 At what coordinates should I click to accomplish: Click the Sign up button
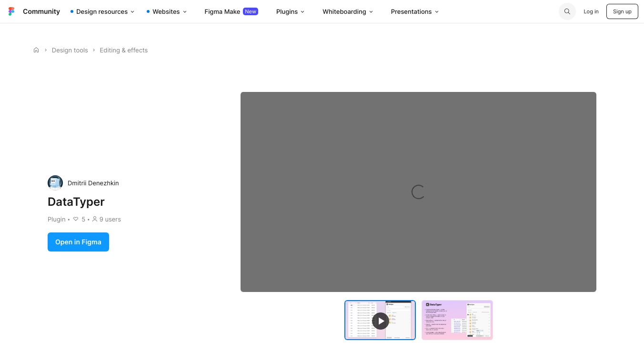pyautogui.click(x=622, y=11)
